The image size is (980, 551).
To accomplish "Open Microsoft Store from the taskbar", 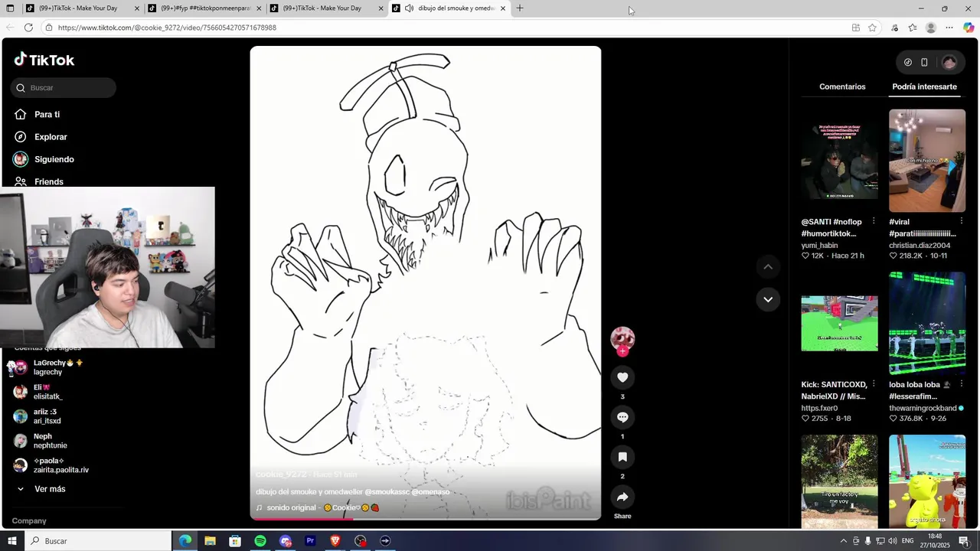I will point(235,541).
